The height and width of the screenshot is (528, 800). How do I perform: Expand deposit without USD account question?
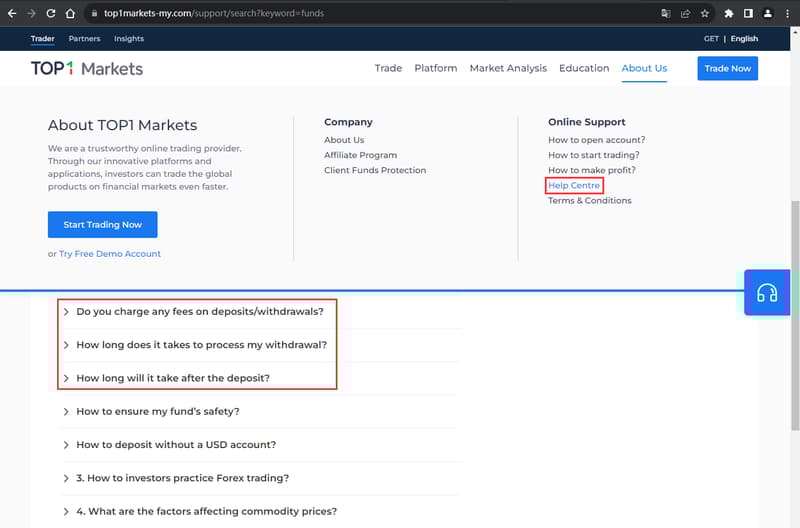click(x=176, y=444)
